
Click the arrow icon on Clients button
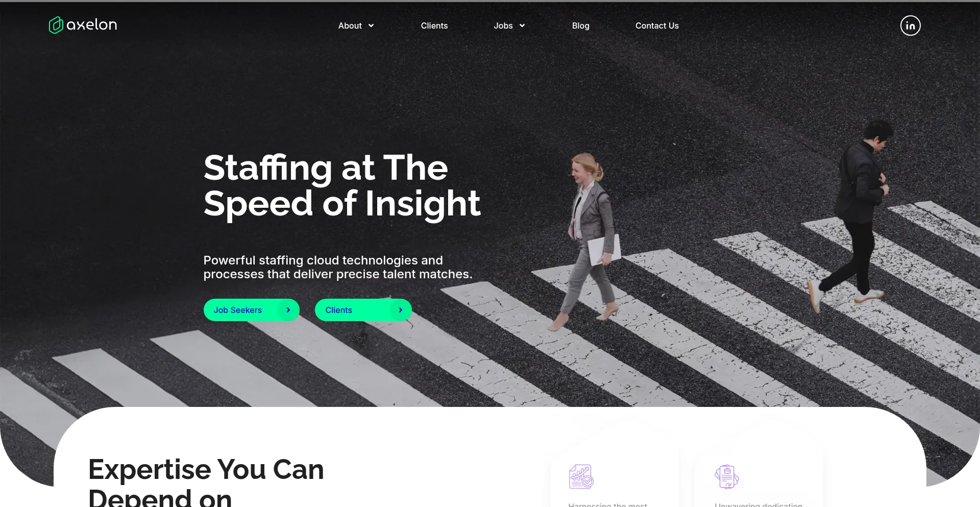[x=400, y=310]
